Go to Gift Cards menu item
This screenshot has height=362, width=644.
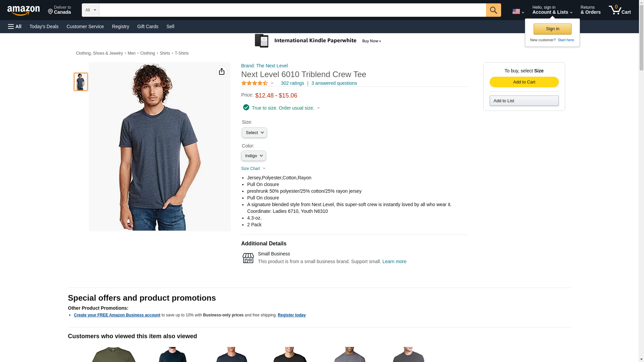(x=148, y=26)
